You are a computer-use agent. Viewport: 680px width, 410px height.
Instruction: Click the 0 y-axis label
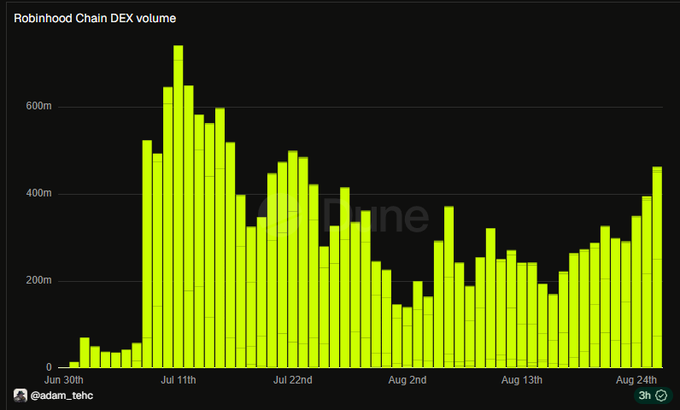click(x=49, y=367)
